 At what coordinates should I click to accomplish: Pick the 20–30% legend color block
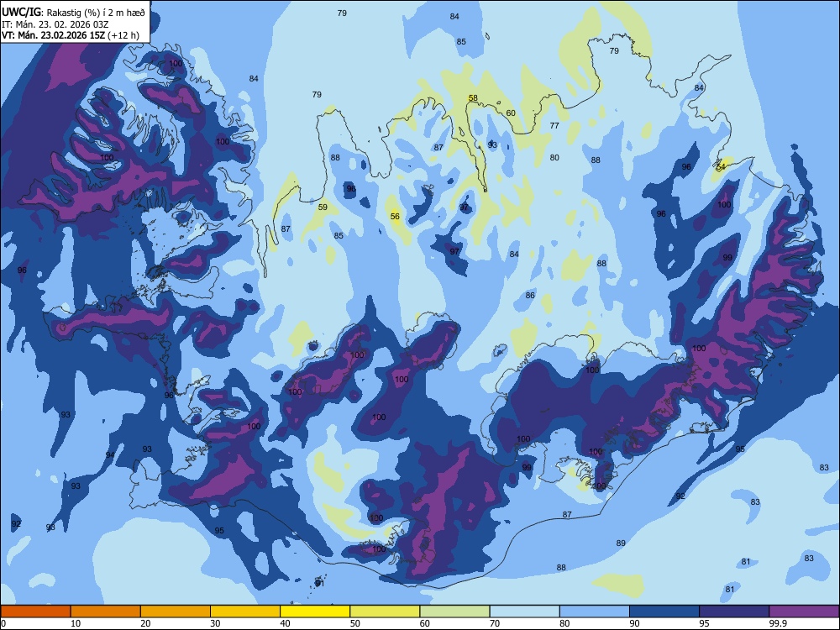(x=176, y=612)
